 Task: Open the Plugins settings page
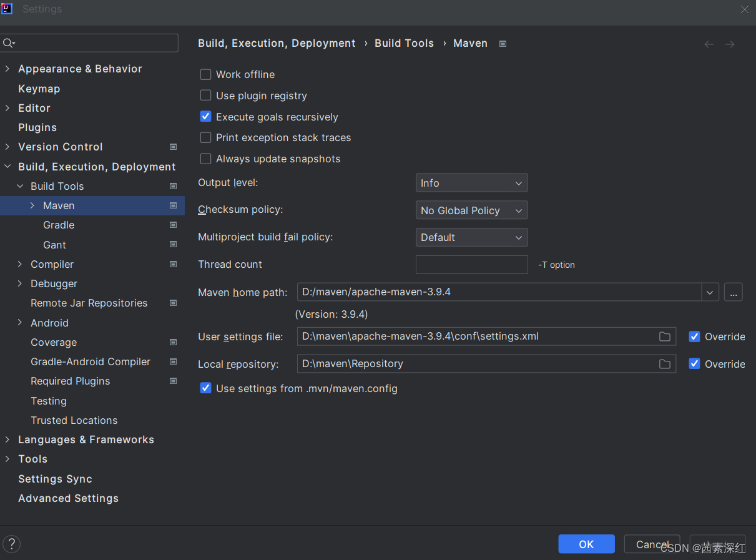pyautogui.click(x=37, y=127)
